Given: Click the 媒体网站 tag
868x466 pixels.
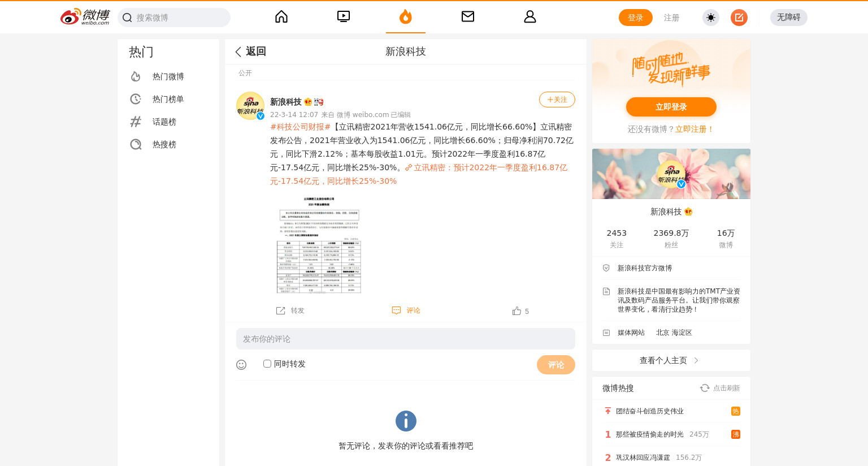Looking at the screenshot, I should pos(631,333).
